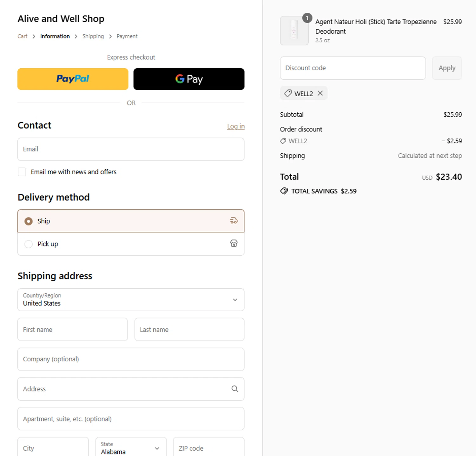Image resolution: width=476 pixels, height=456 pixels.
Task: Select the Pick up delivery method
Action: [131, 244]
